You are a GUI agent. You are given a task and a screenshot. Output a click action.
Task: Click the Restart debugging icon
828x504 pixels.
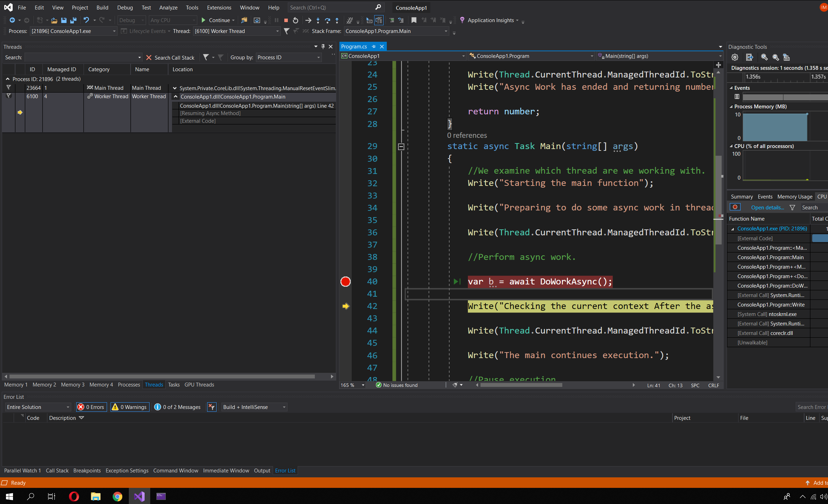tap(296, 20)
